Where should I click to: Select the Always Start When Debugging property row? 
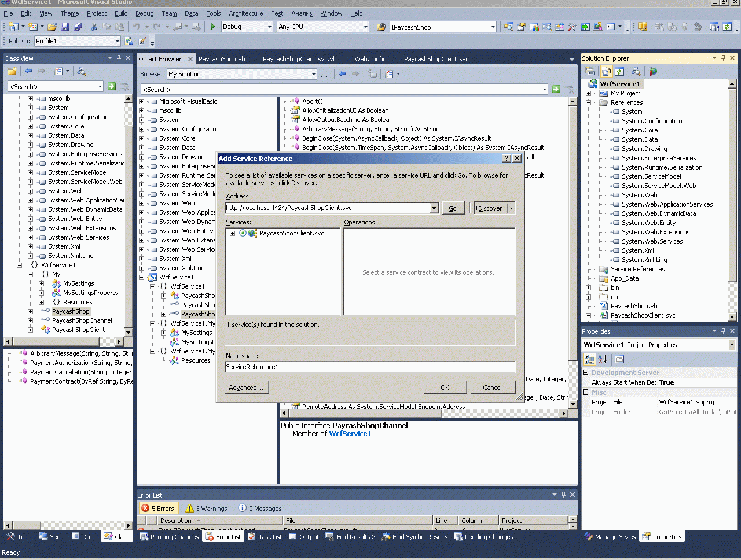click(x=659, y=382)
